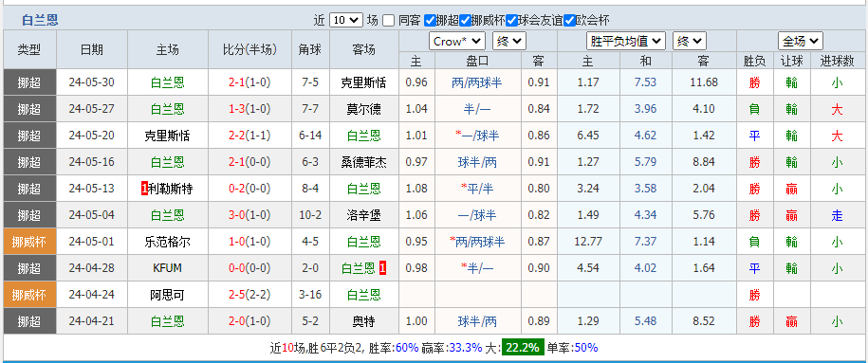Image resolution: width=868 pixels, height=363 pixels.
Task: Click handicap 两/两球半 on 24-05-30
Action: (x=476, y=82)
